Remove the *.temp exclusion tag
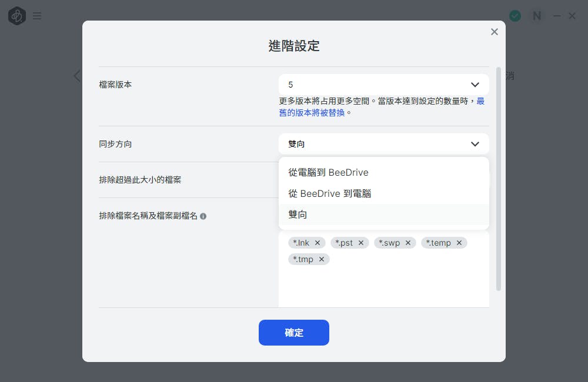This screenshot has width=588, height=382. 459,243
